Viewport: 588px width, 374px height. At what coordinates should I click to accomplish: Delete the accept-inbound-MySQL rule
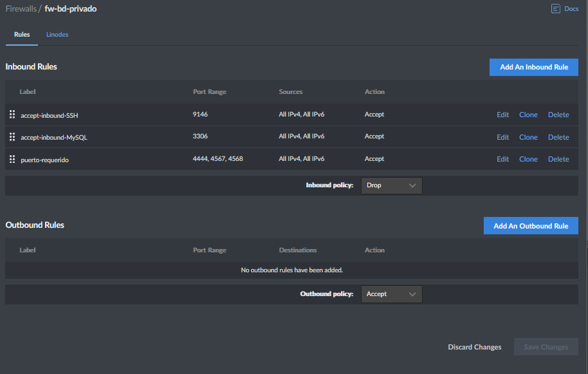coord(558,137)
